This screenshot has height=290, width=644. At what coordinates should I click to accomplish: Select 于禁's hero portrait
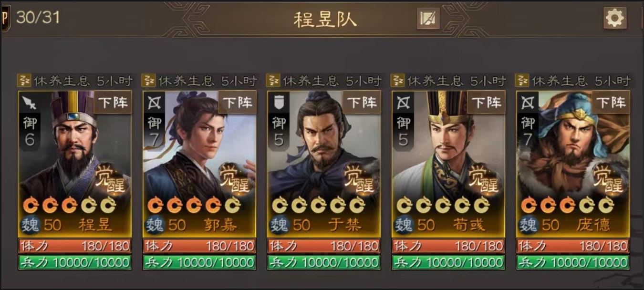tap(324, 153)
